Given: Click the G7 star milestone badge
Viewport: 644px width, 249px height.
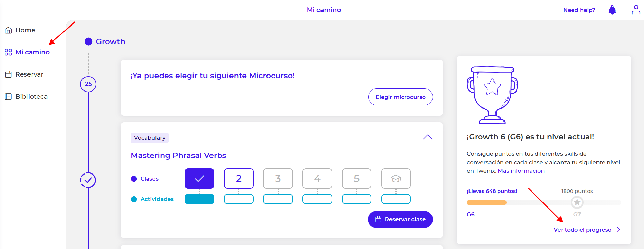Looking at the screenshot, I should pos(577,202).
